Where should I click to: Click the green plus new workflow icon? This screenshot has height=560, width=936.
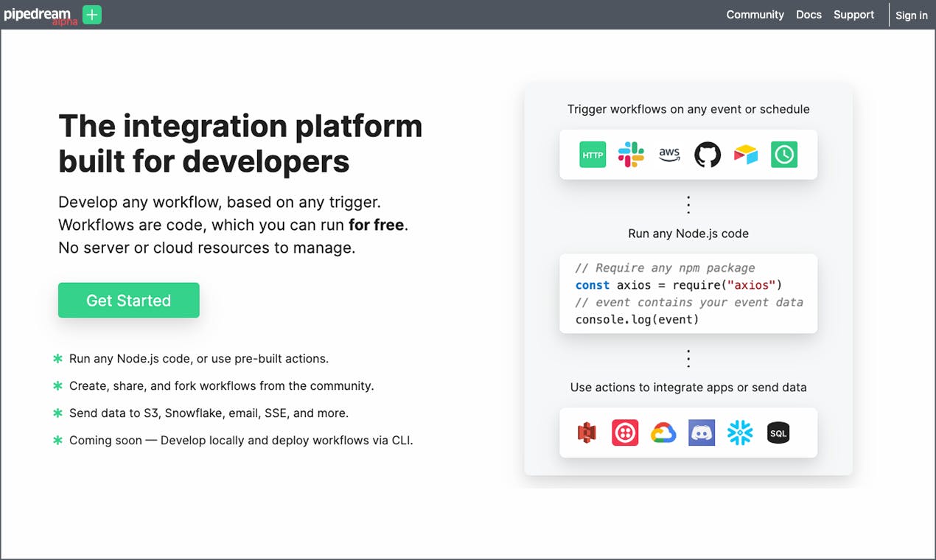[92, 15]
